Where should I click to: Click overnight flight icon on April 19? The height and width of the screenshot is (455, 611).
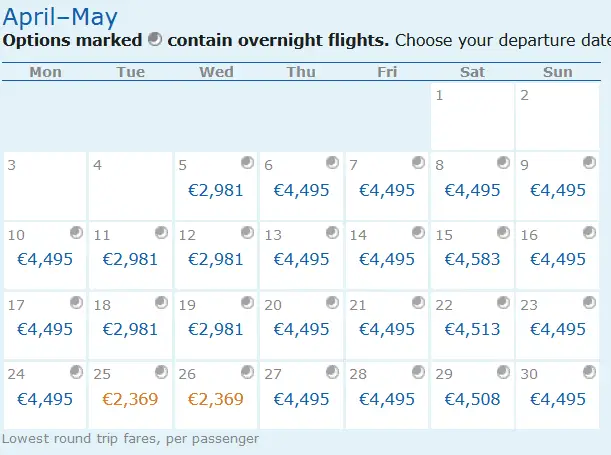(x=247, y=303)
